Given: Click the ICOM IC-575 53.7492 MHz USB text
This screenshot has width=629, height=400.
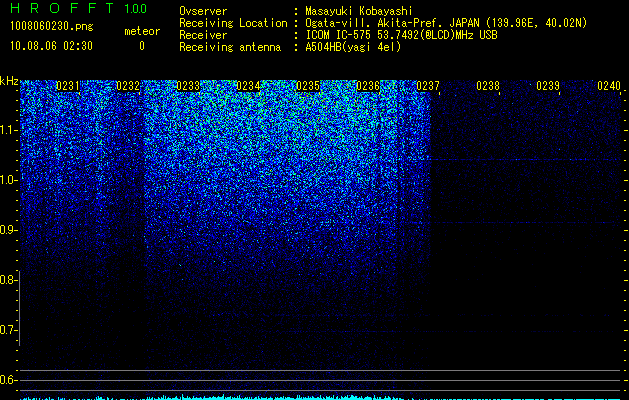Looking at the screenshot, I should pos(401,35).
